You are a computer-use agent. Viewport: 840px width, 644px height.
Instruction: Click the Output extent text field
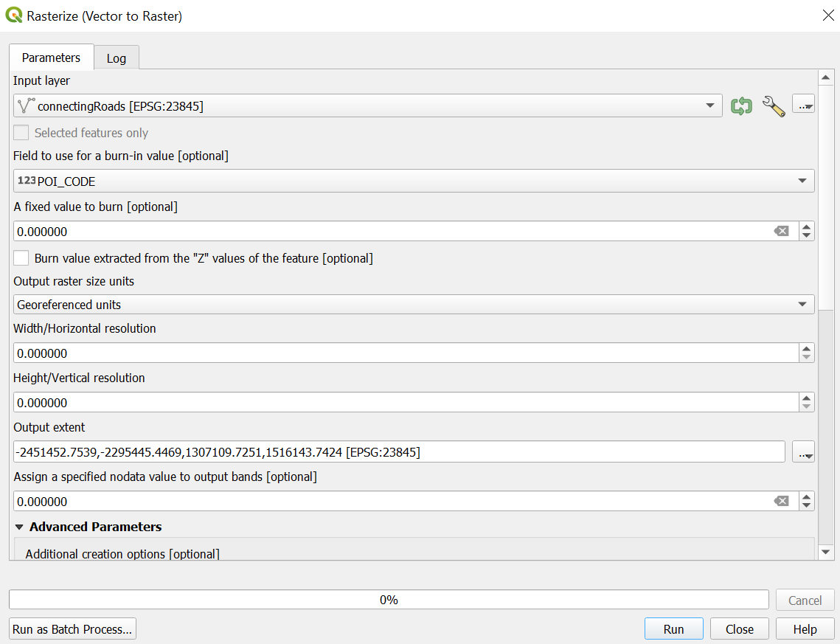click(x=398, y=452)
